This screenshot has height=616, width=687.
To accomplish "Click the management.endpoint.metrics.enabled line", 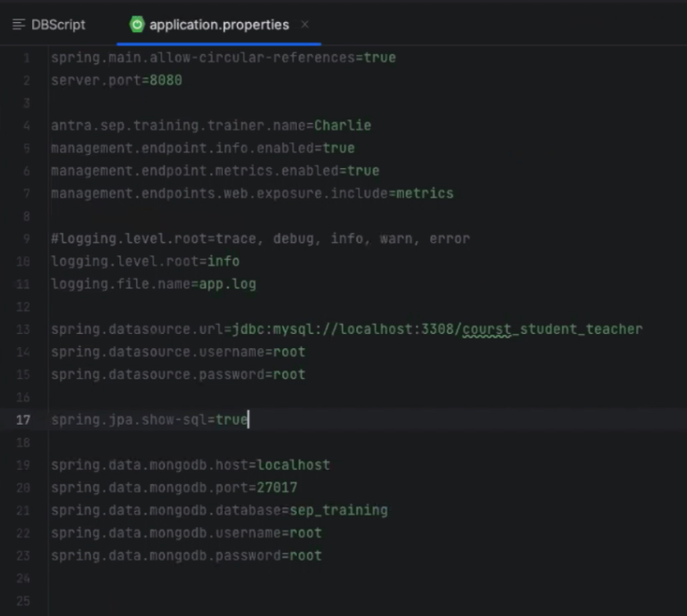I will click(215, 171).
